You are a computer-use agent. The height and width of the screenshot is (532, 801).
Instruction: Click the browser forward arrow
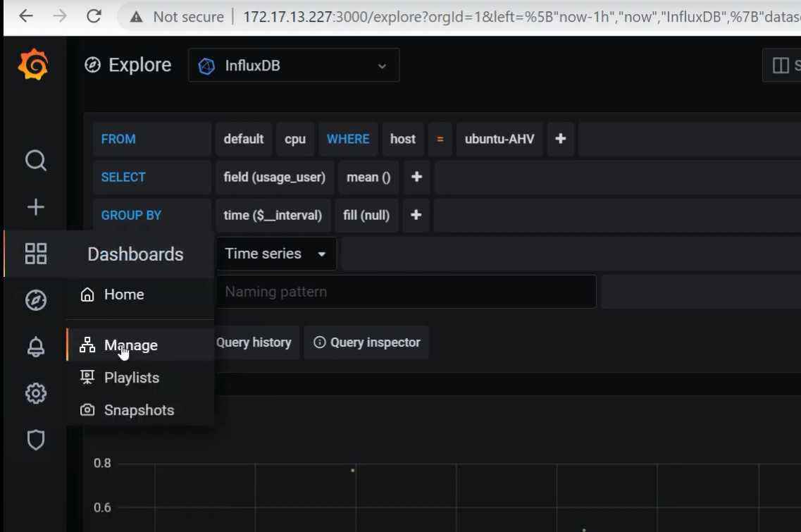(60, 16)
